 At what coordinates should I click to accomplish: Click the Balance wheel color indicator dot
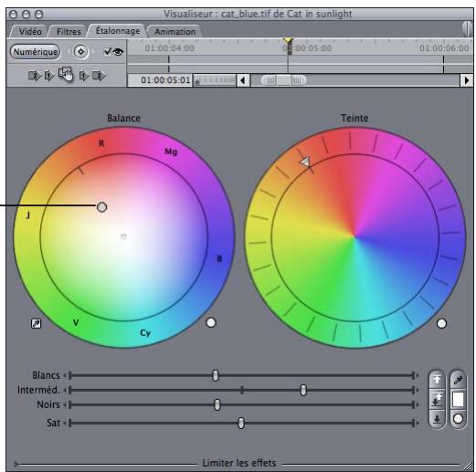[x=101, y=207]
